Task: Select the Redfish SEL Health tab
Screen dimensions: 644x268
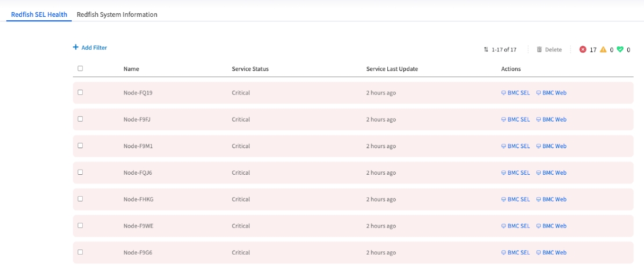Action: point(39,14)
